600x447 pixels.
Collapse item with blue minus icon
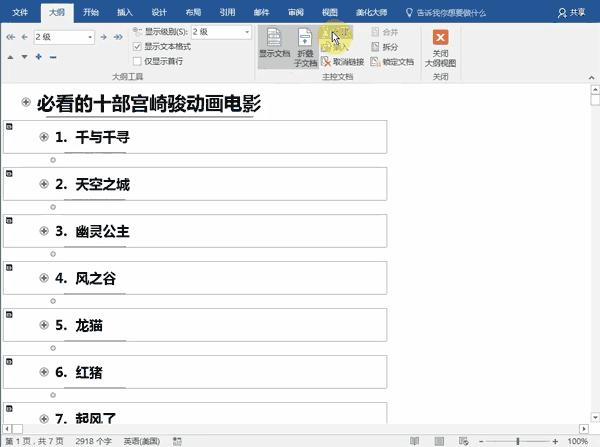pos(53,57)
